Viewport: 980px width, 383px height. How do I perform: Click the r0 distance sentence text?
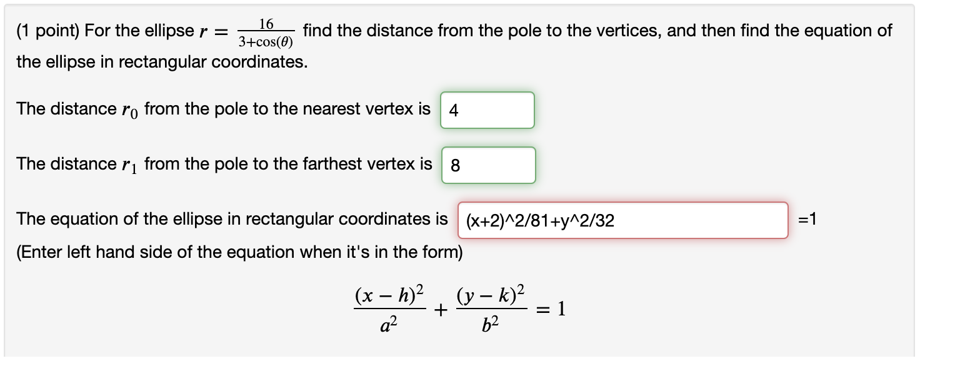[x=219, y=108]
